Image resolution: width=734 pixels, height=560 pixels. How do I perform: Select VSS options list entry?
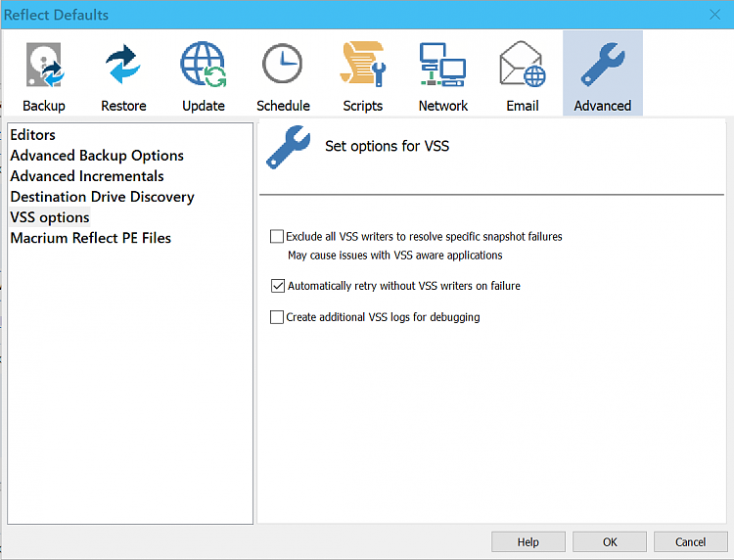(50, 217)
